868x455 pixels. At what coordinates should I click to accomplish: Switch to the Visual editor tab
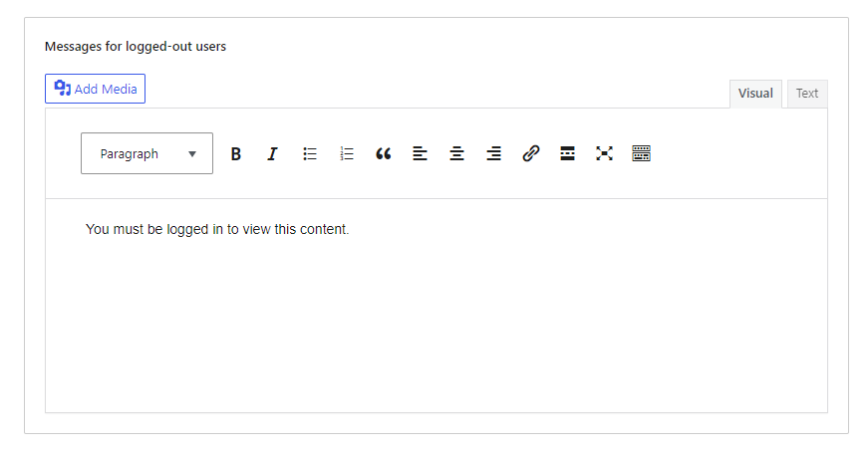[x=755, y=94]
